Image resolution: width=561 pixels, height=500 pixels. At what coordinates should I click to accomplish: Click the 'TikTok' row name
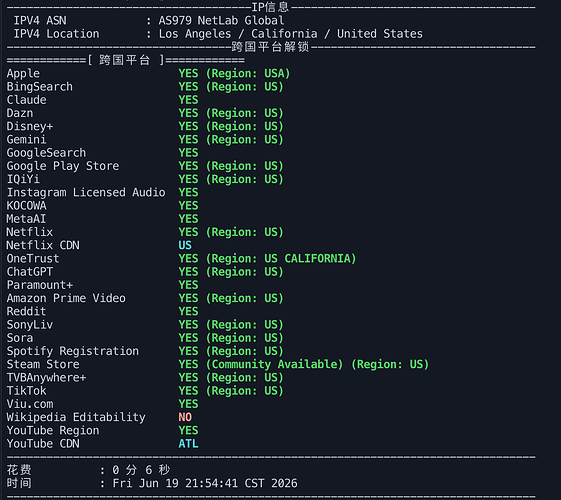(26, 391)
